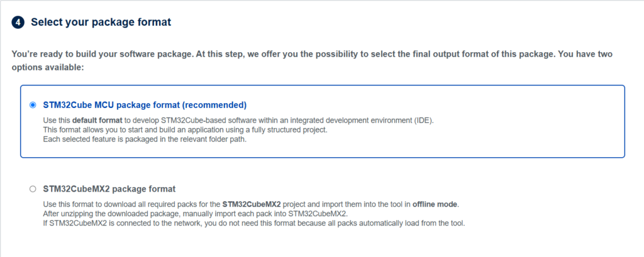644x257 pixels.
Task: Click the 'options available:' intro text
Action: (48, 67)
